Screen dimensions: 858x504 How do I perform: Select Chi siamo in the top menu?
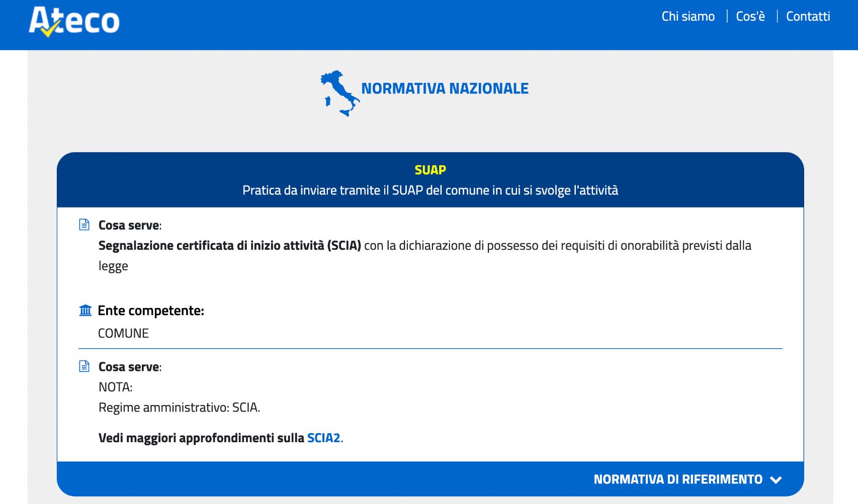click(x=689, y=17)
